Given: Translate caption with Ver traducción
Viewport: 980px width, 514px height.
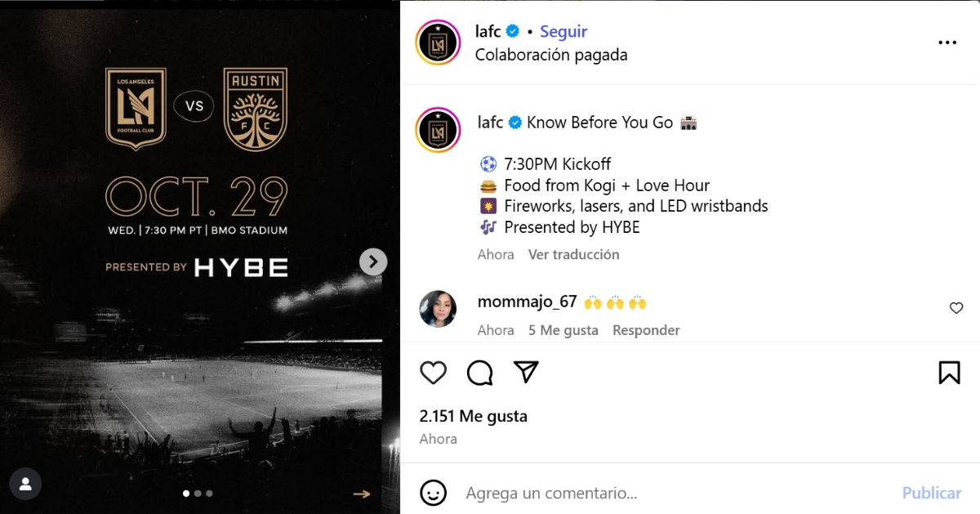Looking at the screenshot, I should pos(574,254).
